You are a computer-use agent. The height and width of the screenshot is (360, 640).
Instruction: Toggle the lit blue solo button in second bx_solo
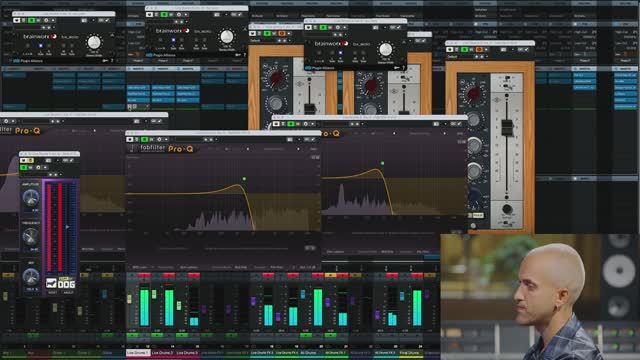point(173,40)
